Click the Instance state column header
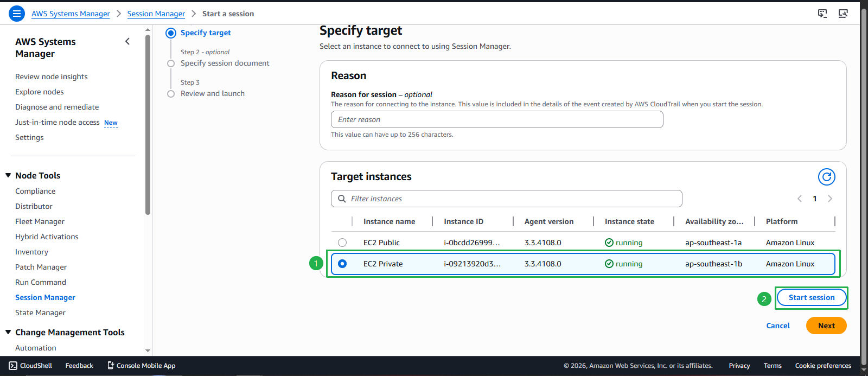This screenshot has width=868, height=376. [x=629, y=221]
